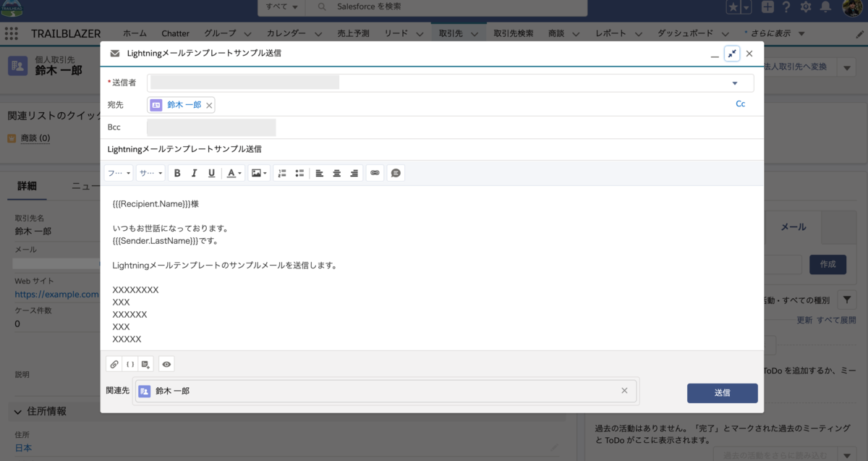Preview the email with the eye icon
This screenshot has height=461, width=868.
click(166, 364)
